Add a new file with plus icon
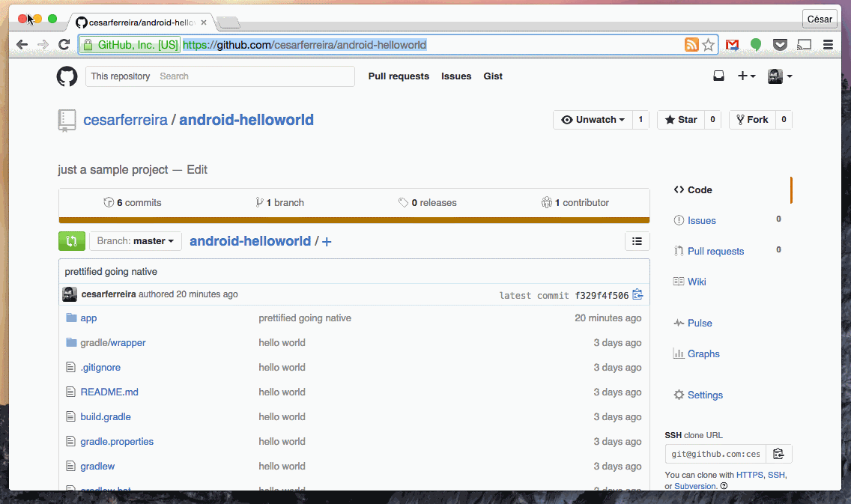Viewport: 851px width, 504px height. click(327, 241)
